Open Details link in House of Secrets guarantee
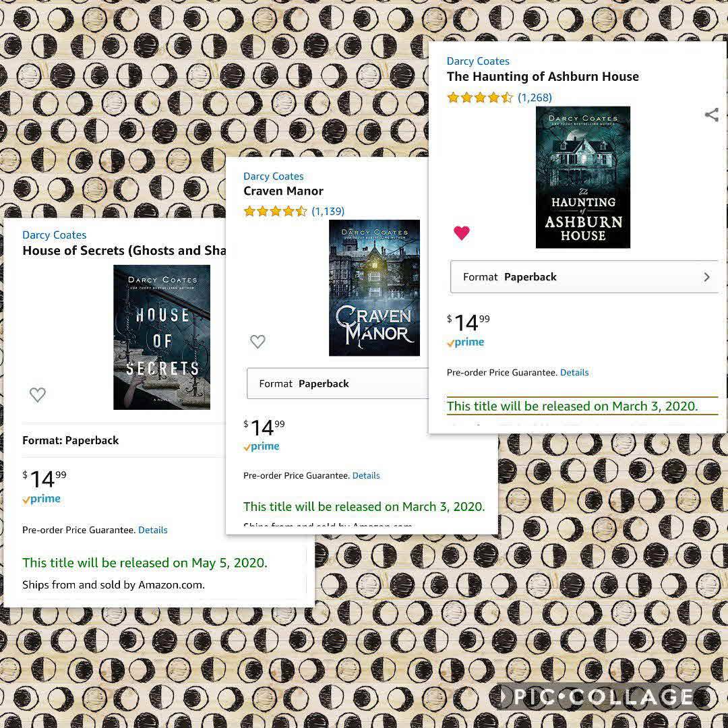Image resolution: width=728 pixels, height=728 pixels. (153, 530)
